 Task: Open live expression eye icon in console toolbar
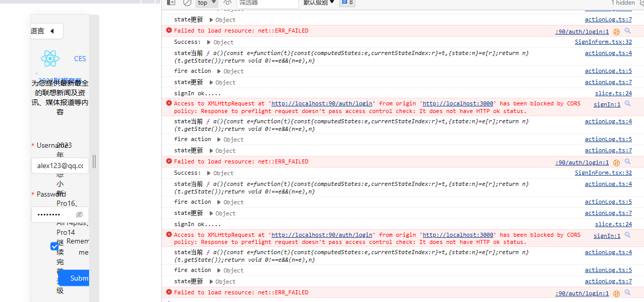coord(227,3)
